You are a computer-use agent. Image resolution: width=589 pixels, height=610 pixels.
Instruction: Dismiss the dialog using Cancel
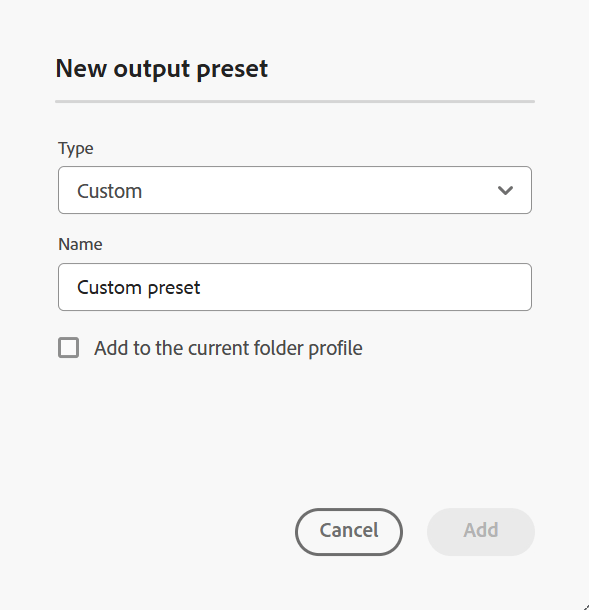(x=349, y=531)
